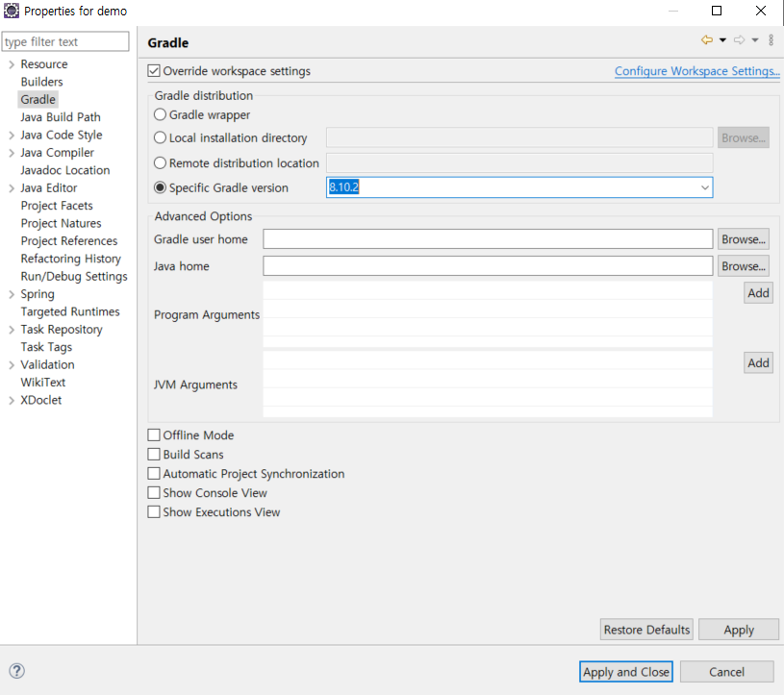Screen dimensions: 784x695
Task: Open the Javadoc Location page
Action: point(65,170)
